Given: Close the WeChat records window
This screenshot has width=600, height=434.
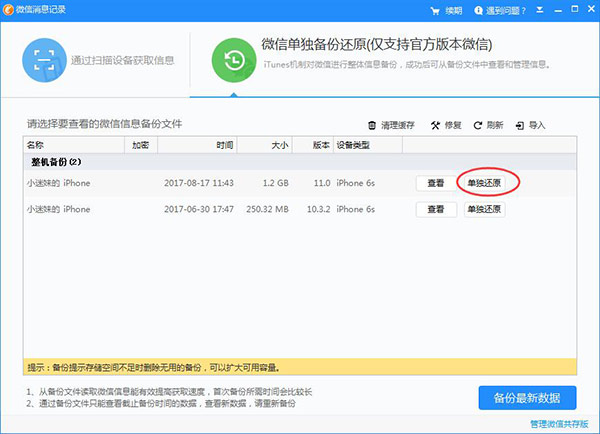Looking at the screenshot, I should pos(592,9).
